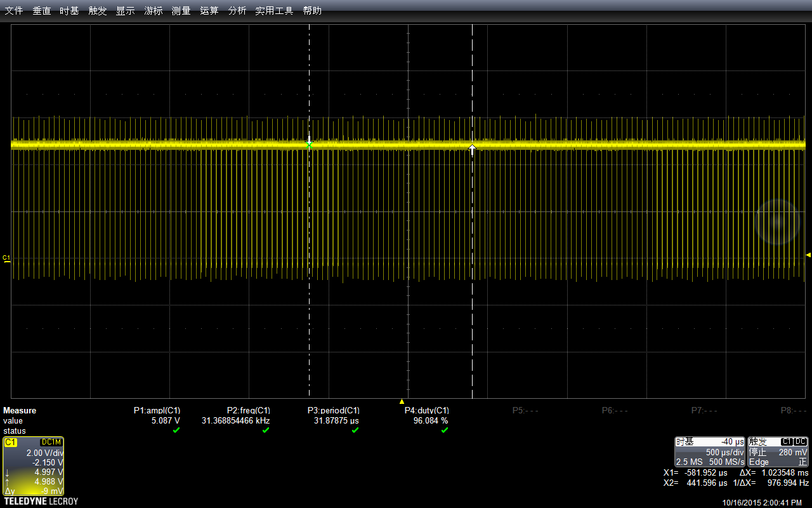Click the C1 ground level marker on left edge
Image resolution: width=812 pixels, height=508 pixels.
click(x=6, y=258)
